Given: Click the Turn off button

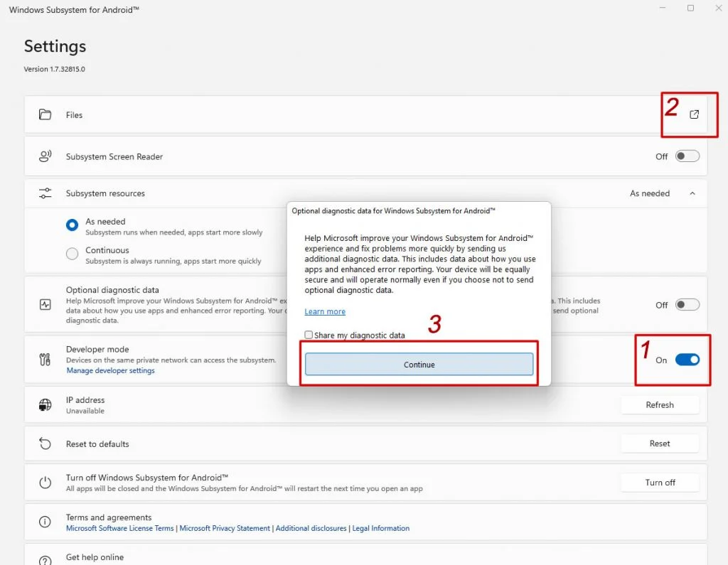Looking at the screenshot, I should 660,483.
